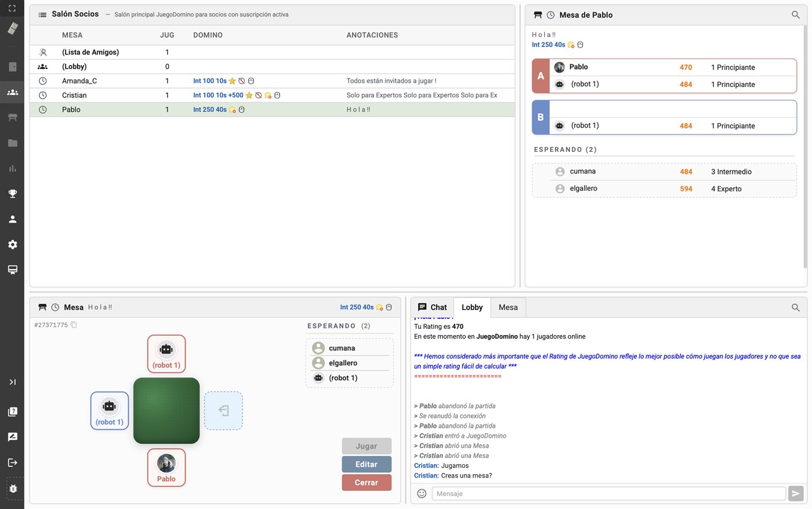Viewport: 812px width, 509px height.
Task: Open settings gear in sidebar
Action: pos(12,245)
